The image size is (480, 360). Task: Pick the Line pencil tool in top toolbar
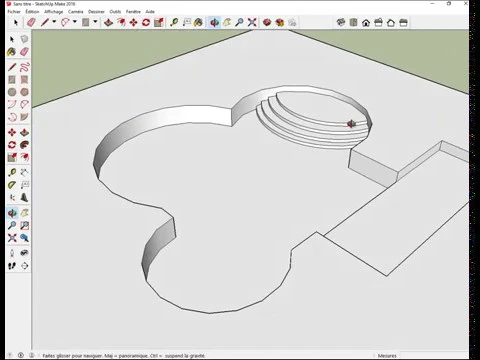45,23
